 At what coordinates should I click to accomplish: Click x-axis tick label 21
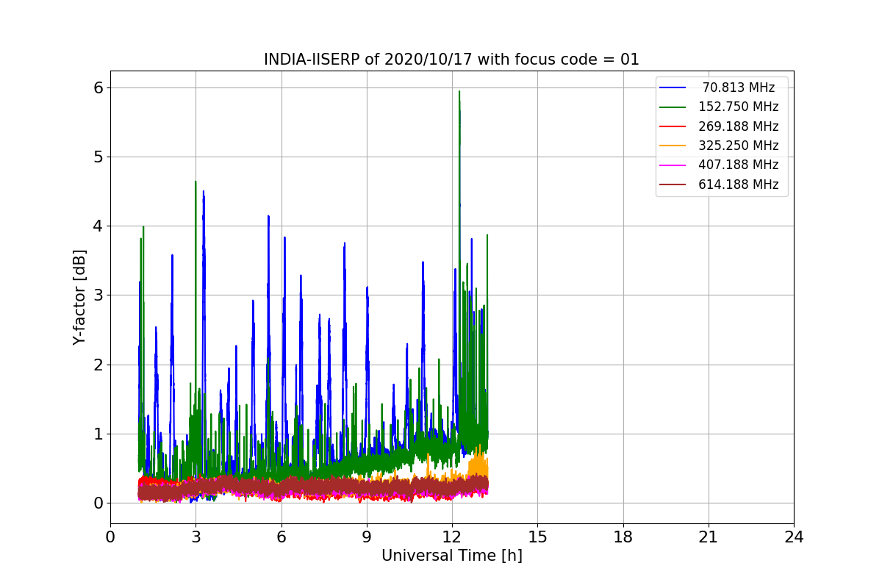point(709,537)
